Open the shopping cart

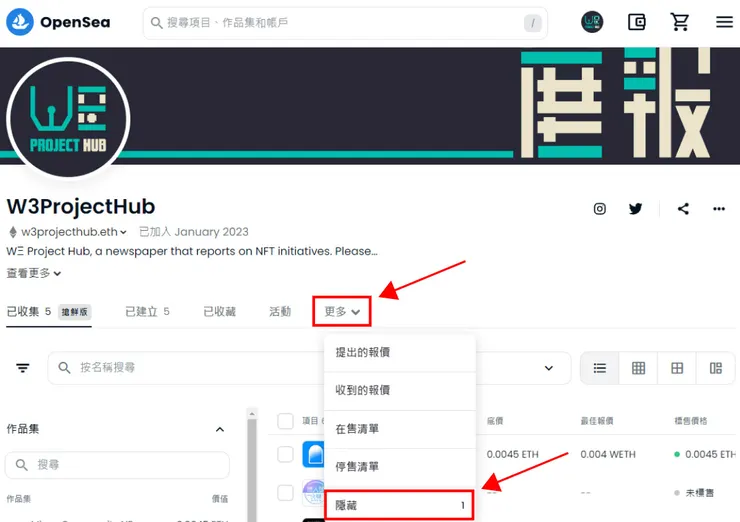click(x=680, y=22)
